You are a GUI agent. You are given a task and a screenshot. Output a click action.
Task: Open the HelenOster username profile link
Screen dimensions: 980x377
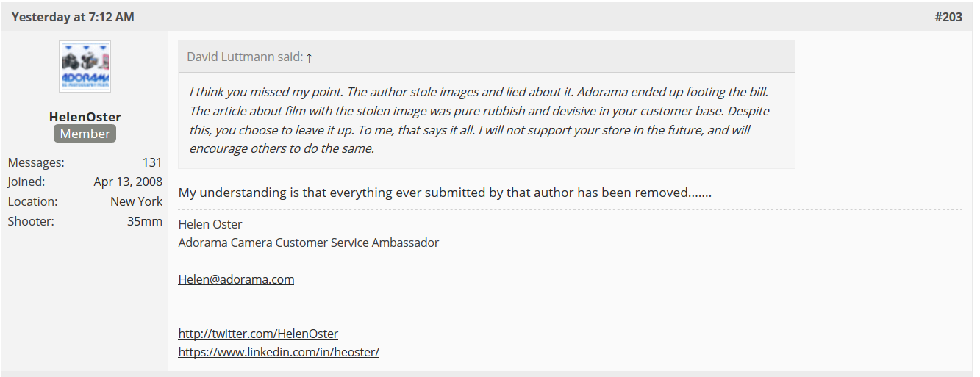pyautogui.click(x=85, y=117)
